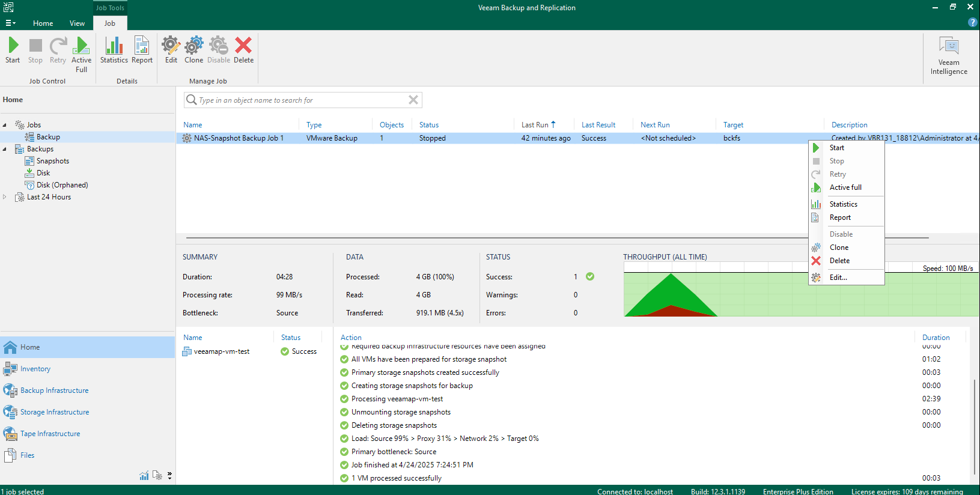Screen dimensions: 980x495
Task: Collapse the Backups tree node
Action: click(x=5, y=149)
